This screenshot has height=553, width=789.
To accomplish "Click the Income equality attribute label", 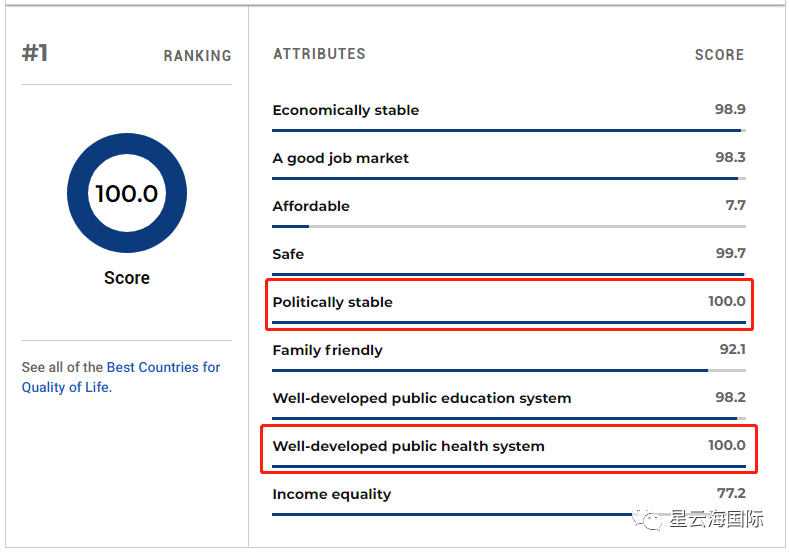I will click(331, 494).
